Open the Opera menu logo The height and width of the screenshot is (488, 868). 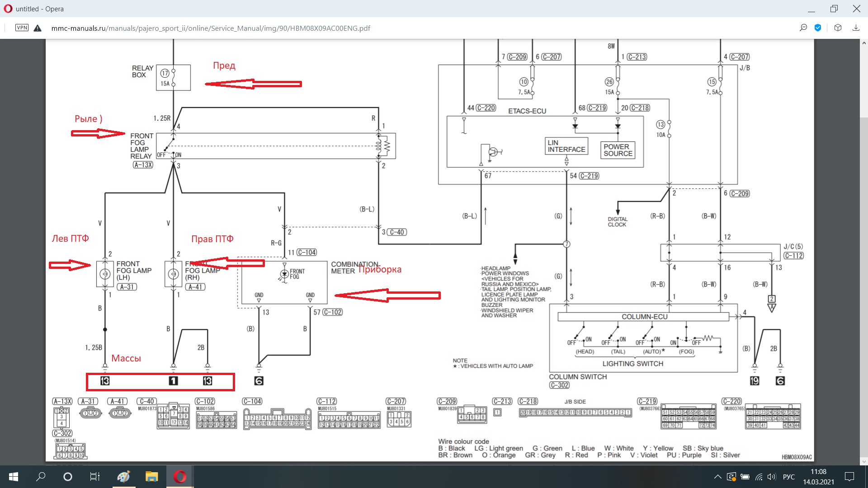point(8,9)
